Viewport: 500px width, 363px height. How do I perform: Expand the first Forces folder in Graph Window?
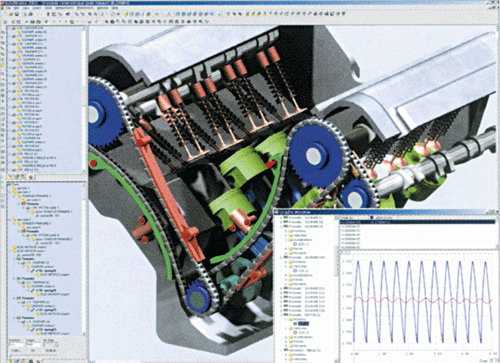(x=286, y=249)
